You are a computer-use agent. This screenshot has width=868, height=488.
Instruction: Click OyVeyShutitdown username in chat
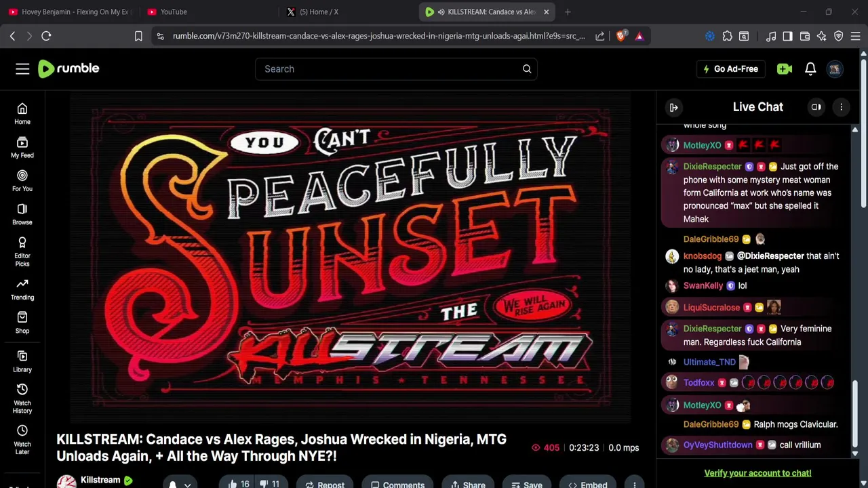click(x=717, y=445)
